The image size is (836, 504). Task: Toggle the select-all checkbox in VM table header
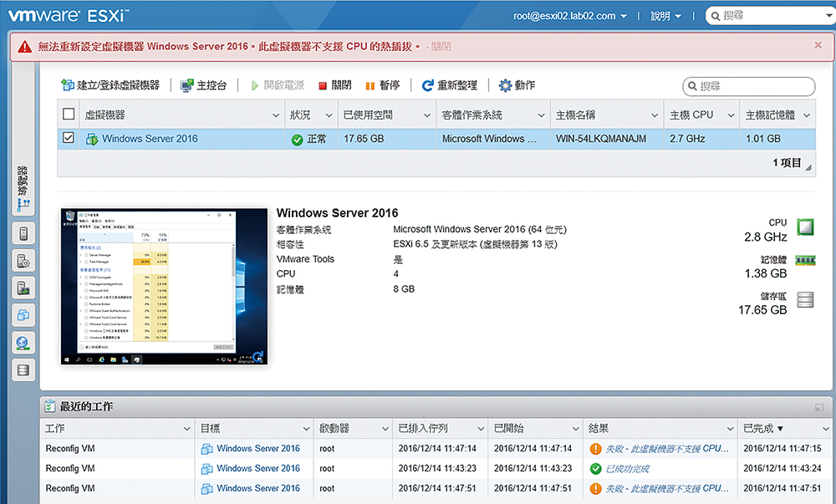69,114
